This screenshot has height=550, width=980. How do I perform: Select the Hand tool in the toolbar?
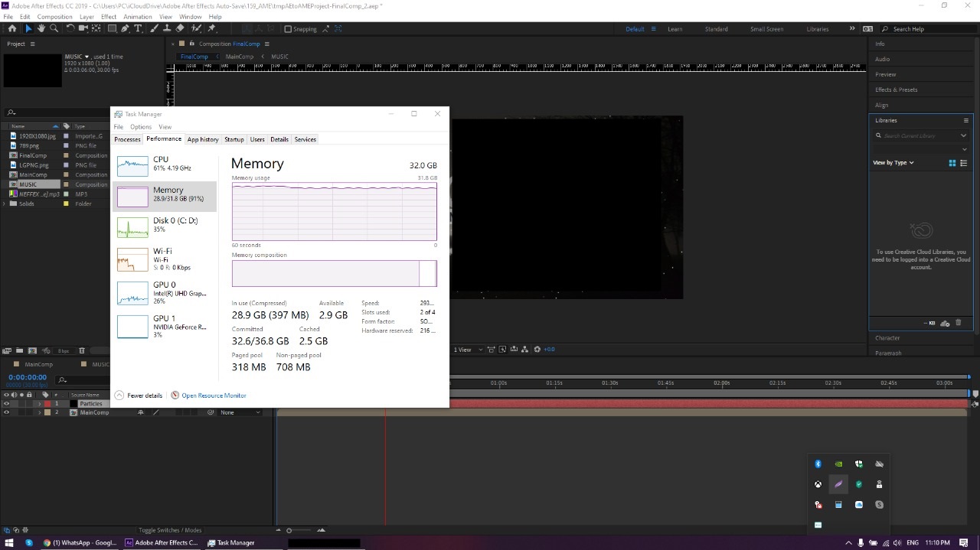coord(41,28)
